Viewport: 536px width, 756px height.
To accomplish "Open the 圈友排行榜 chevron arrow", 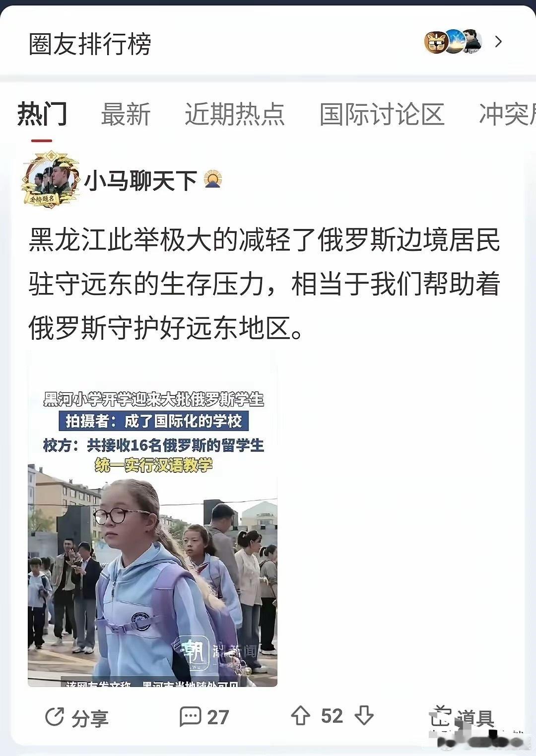I will 498,42.
